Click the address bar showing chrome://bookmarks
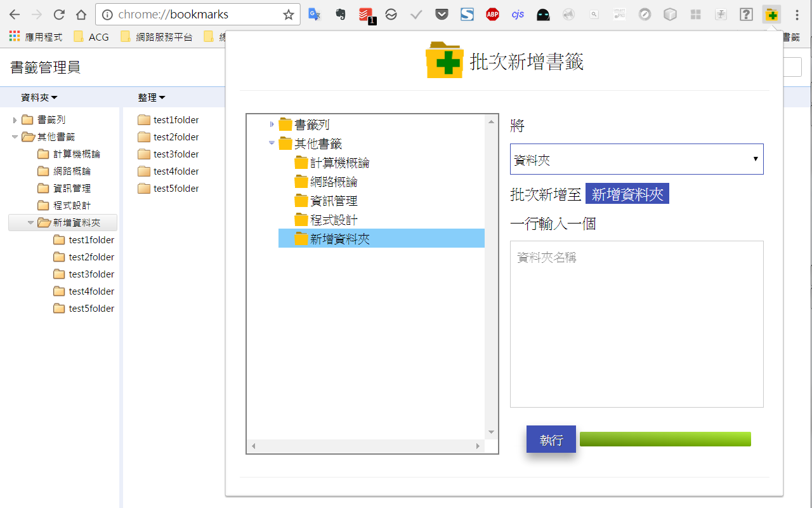 [x=197, y=15]
